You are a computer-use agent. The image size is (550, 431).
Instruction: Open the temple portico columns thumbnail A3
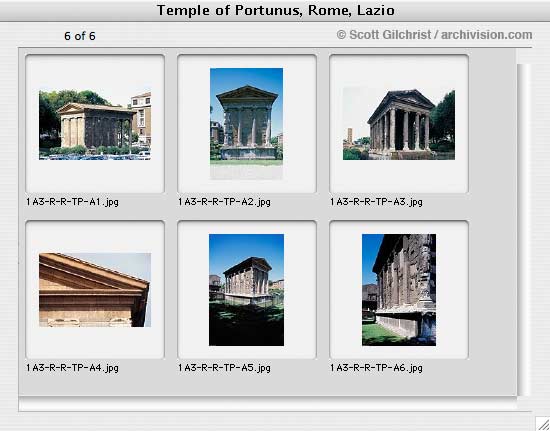pos(399,123)
